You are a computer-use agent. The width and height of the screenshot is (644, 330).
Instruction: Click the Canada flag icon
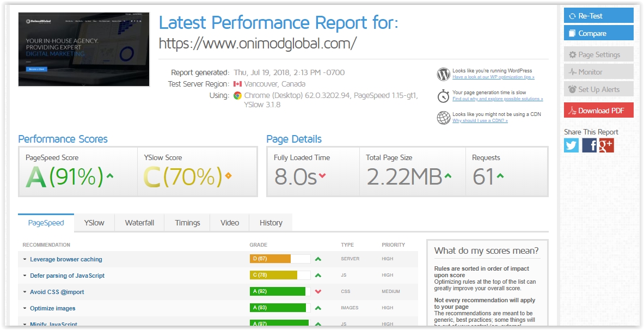(x=237, y=84)
